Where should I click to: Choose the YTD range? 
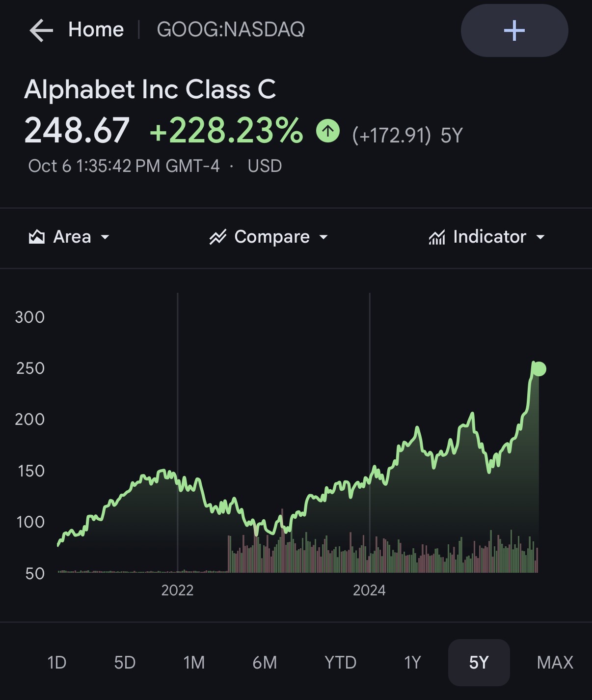click(x=340, y=662)
